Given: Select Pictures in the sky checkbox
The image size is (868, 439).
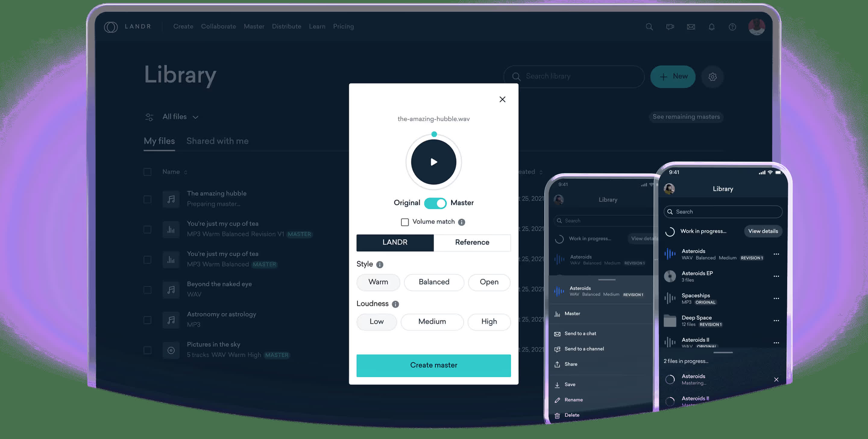Looking at the screenshot, I should tap(147, 350).
